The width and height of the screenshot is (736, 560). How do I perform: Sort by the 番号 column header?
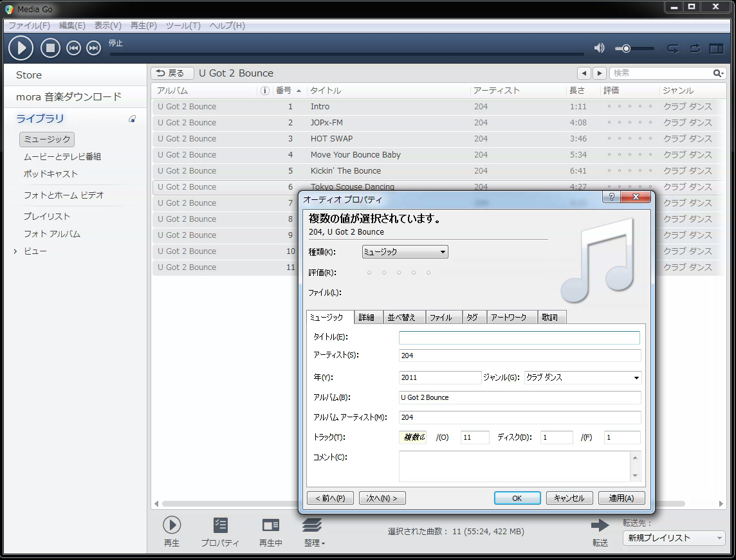tap(288, 91)
